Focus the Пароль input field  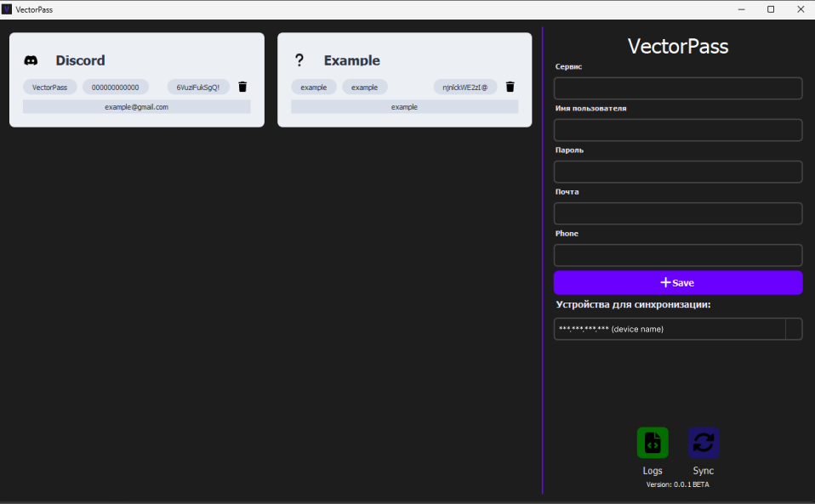678,172
